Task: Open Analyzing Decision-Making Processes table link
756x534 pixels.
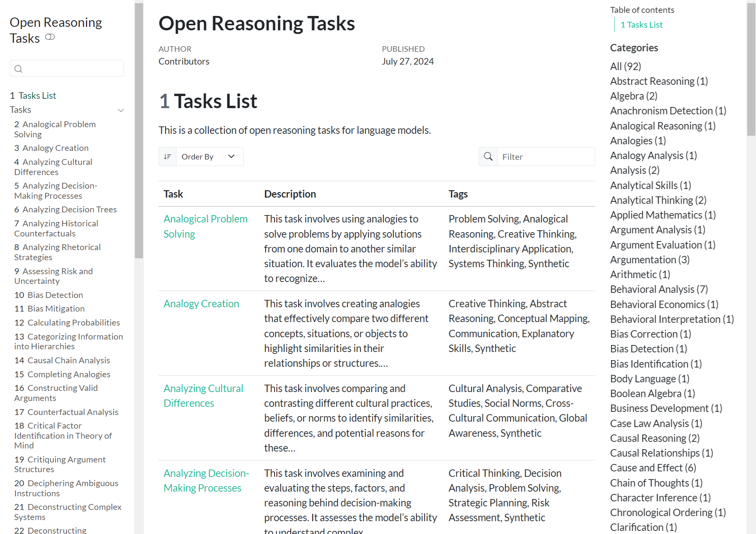Action: [206, 480]
